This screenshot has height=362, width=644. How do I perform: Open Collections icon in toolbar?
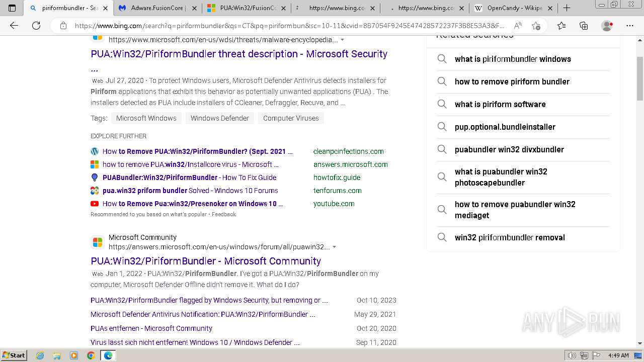[584, 26]
